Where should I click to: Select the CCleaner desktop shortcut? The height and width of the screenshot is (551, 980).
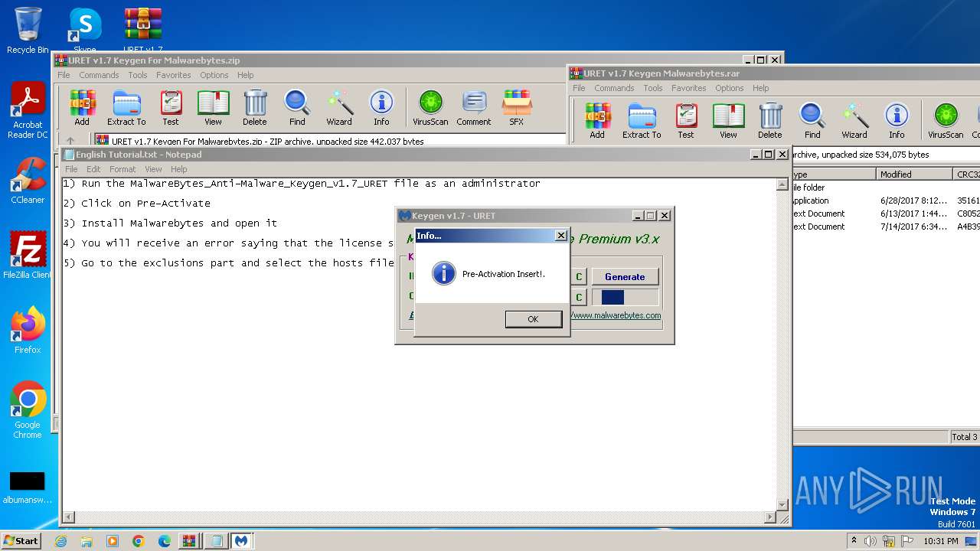[x=28, y=181]
